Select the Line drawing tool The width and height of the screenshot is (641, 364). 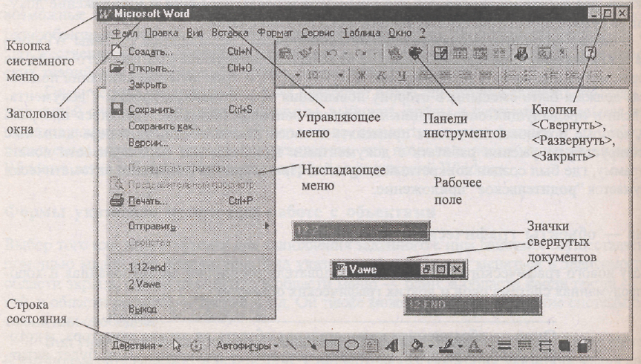click(x=291, y=345)
